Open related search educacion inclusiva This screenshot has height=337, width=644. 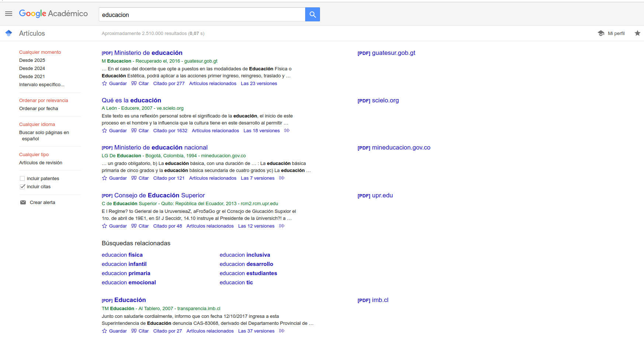[x=245, y=255]
